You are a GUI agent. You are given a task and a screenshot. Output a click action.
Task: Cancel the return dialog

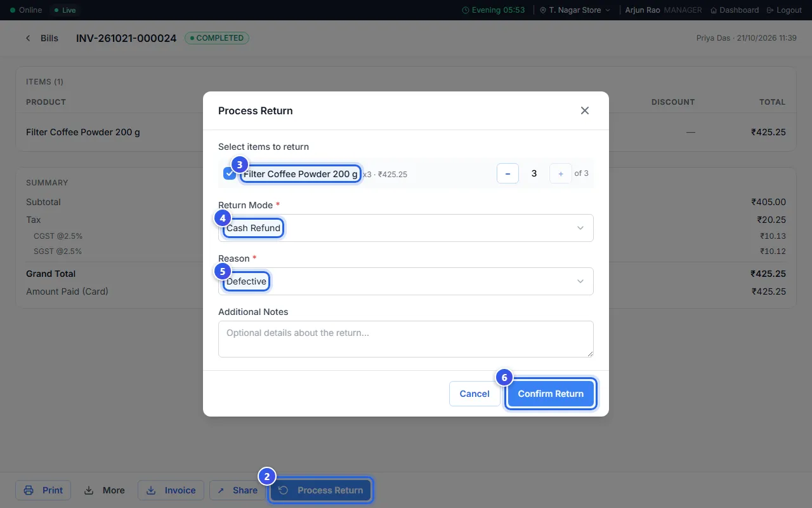click(x=475, y=394)
